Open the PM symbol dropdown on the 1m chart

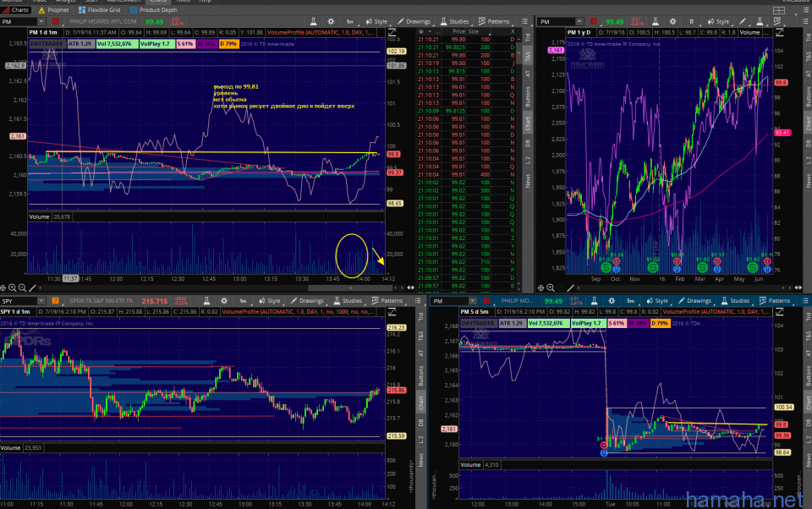[x=41, y=21]
